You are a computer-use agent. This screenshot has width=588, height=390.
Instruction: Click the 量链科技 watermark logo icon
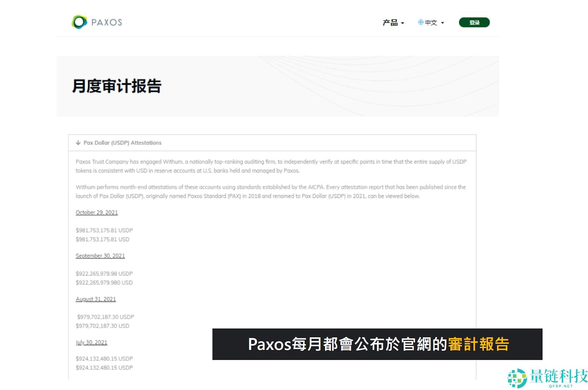pyautogui.click(x=517, y=378)
